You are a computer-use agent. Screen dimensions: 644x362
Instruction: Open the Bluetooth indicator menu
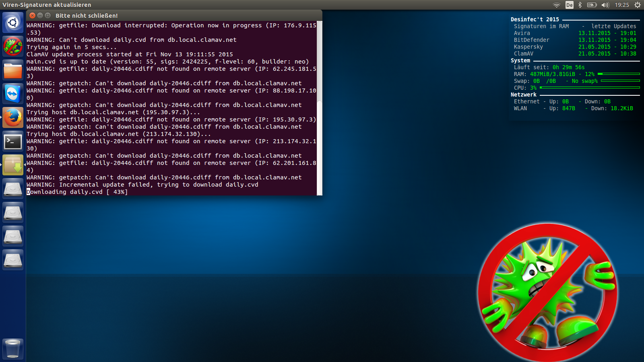pyautogui.click(x=580, y=5)
